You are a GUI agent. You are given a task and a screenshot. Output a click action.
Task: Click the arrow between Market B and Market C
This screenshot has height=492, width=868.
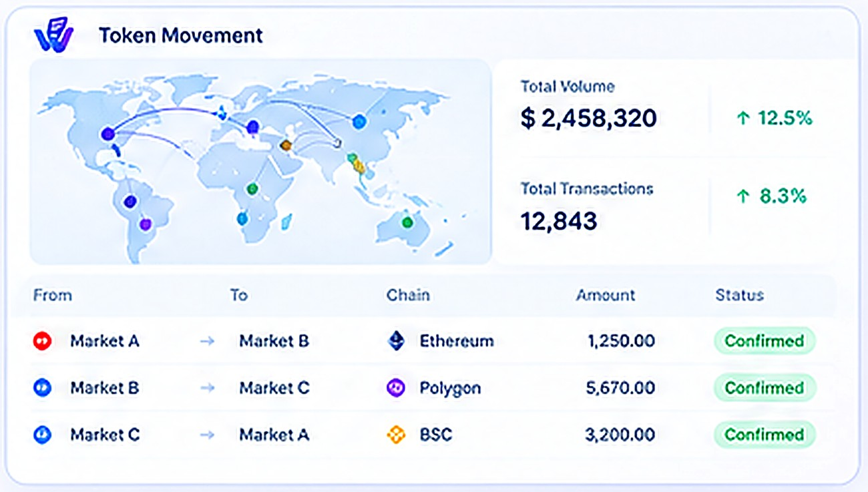[208, 388]
